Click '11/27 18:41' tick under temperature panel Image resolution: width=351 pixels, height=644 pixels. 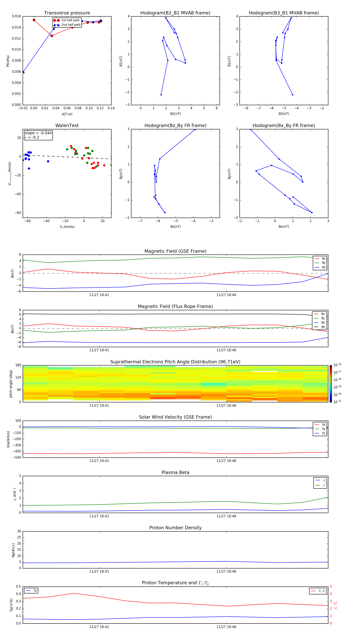coord(99,627)
